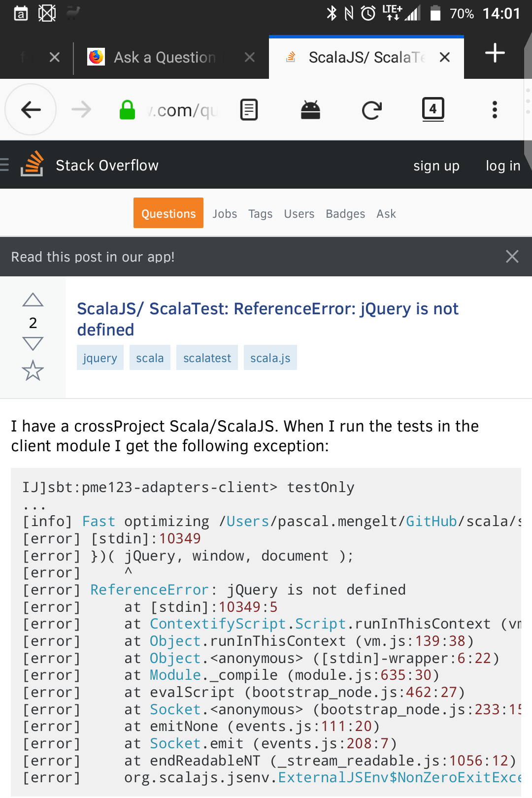Viewport: 532px width, 798px height.
Task: Dismiss the Read this post banner
Action: pyautogui.click(x=512, y=257)
